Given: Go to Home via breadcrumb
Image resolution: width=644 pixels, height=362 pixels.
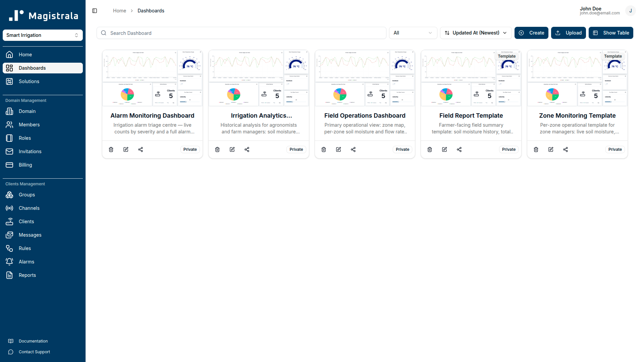Looking at the screenshot, I should (x=119, y=10).
